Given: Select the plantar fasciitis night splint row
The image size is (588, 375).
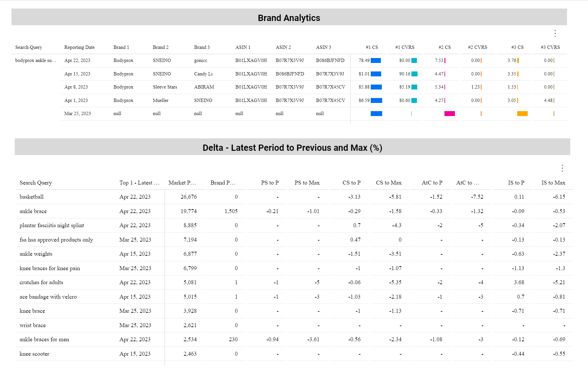Looking at the screenshot, I should click(x=294, y=225).
